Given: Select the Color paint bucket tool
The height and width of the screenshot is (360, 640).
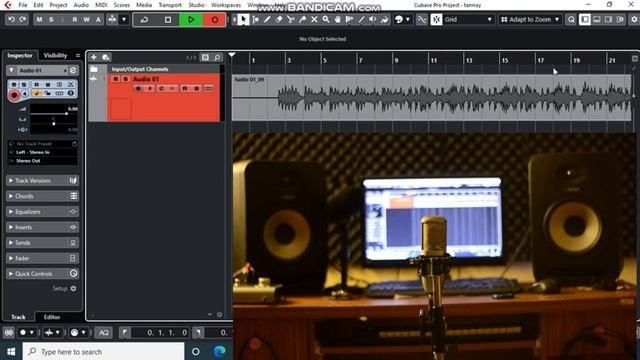Looking at the screenshot, I should pos(384,19).
